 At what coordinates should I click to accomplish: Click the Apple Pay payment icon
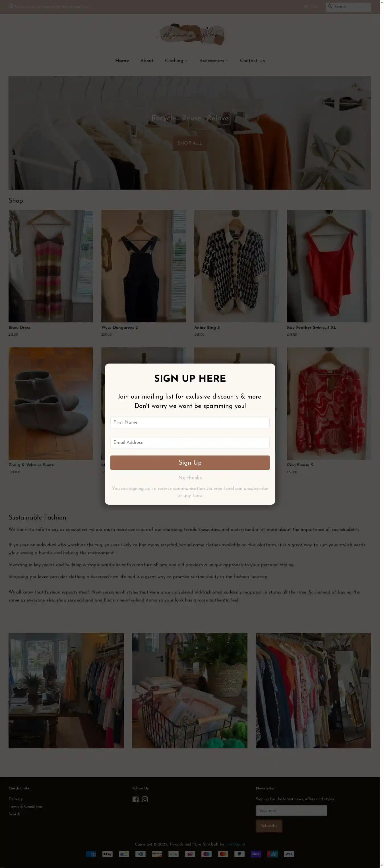tap(107, 854)
